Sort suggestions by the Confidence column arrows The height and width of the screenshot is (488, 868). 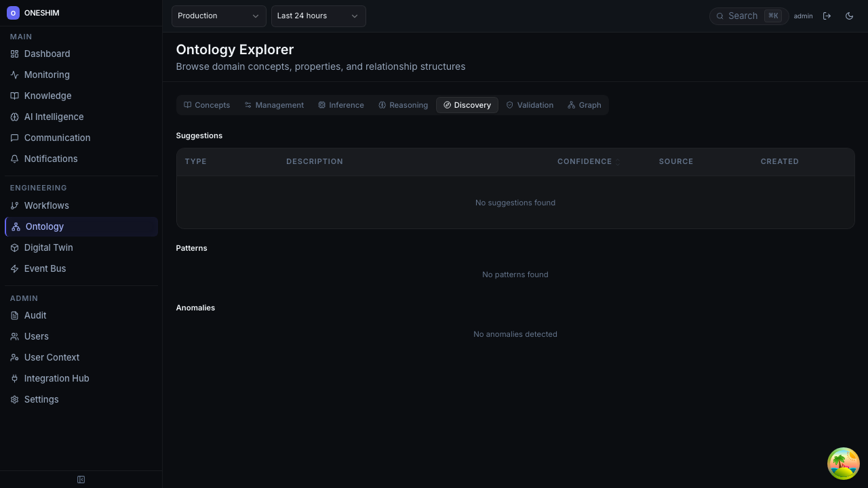[x=618, y=161]
